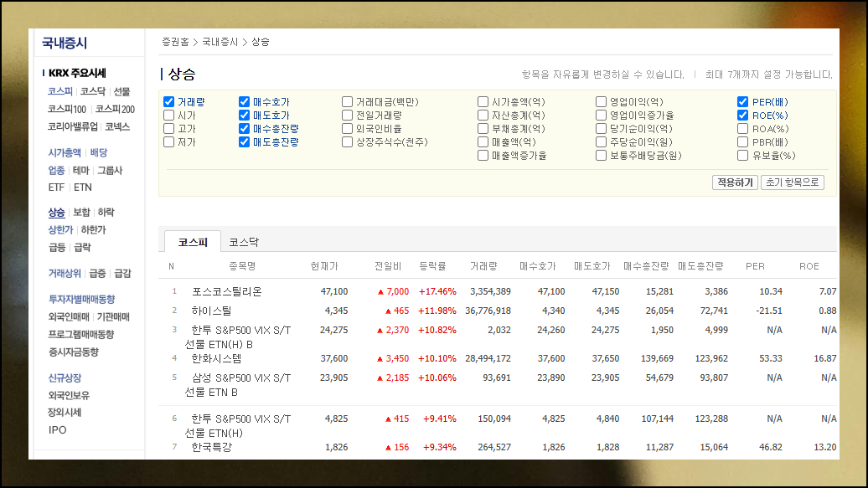The image size is (868, 488).
Task: Open the 신규상장 sidebar link
Action: click(x=65, y=378)
